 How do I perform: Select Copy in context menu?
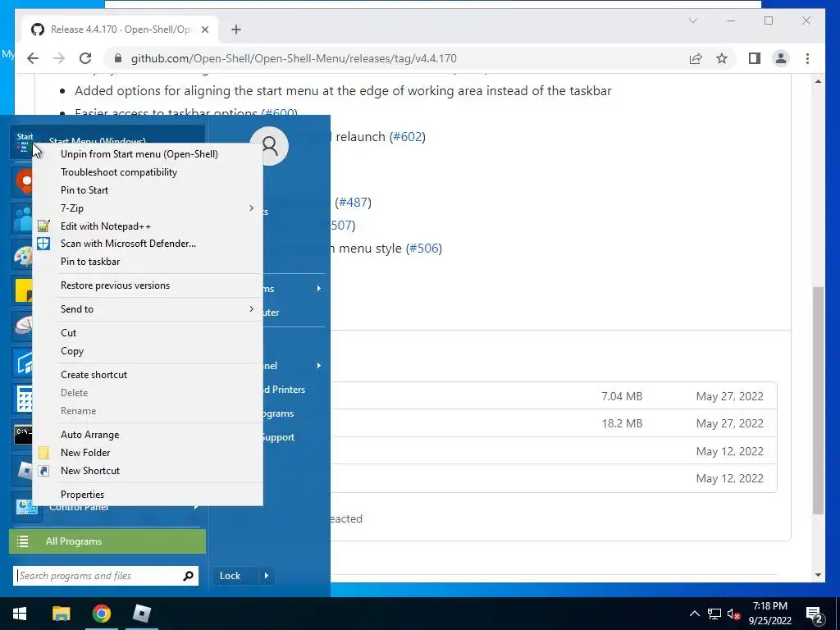pyautogui.click(x=72, y=351)
